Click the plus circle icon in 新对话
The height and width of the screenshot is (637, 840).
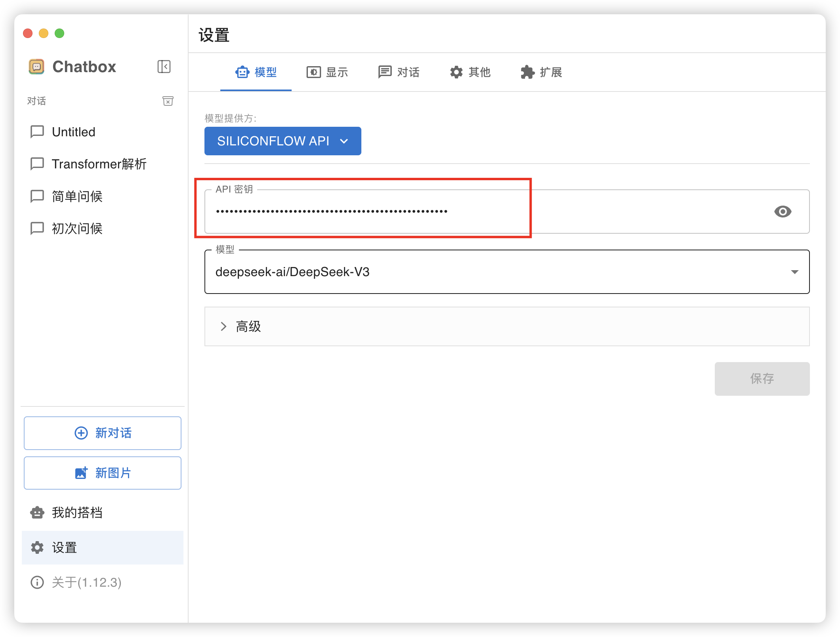[x=81, y=433]
